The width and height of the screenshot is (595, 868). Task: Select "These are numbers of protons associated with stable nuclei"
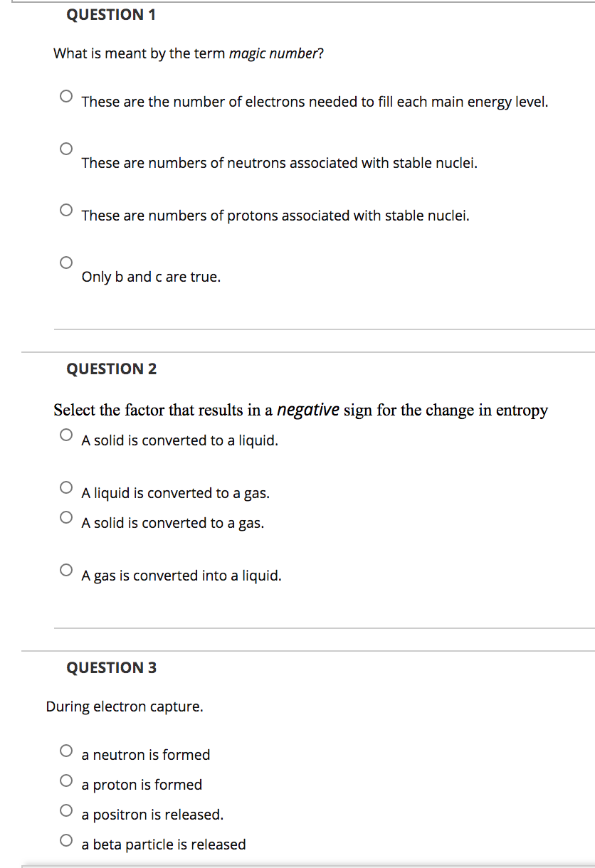(65, 208)
